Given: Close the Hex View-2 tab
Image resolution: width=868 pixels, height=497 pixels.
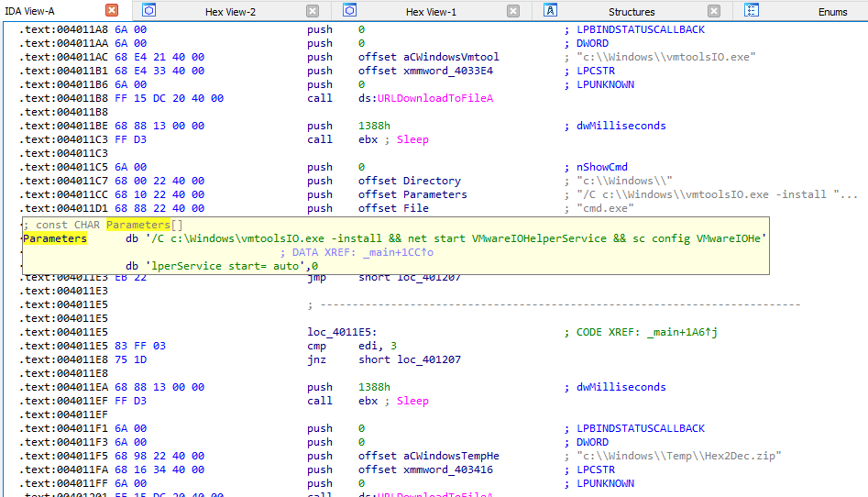Looking at the screenshot, I should pyautogui.click(x=313, y=11).
